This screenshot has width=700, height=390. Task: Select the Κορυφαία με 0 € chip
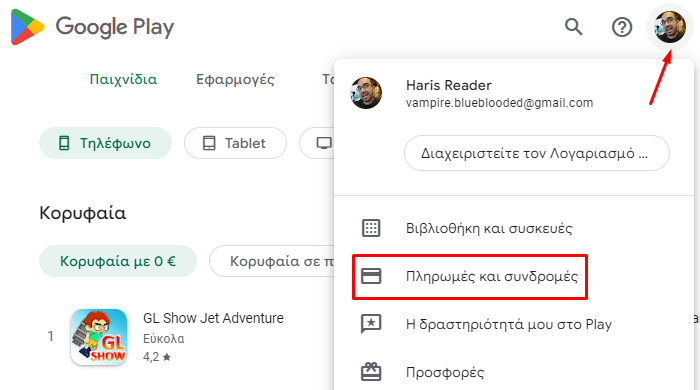pyautogui.click(x=118, y=261)
